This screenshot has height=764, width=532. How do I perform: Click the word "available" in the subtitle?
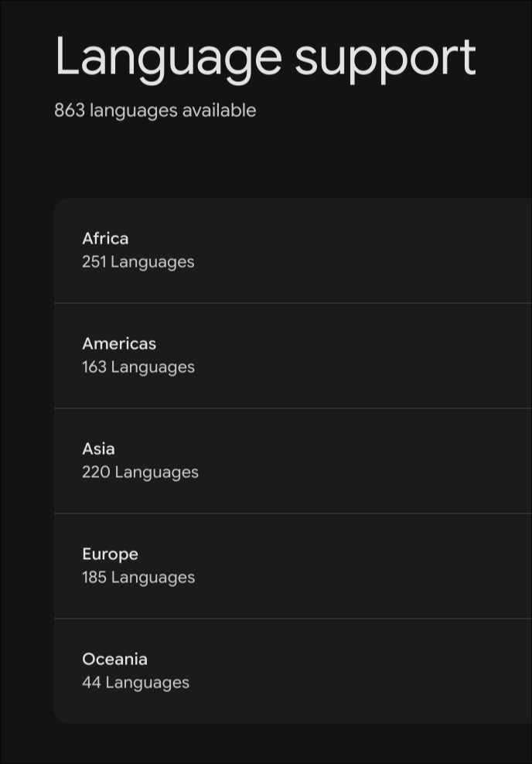tap(220, 110)
